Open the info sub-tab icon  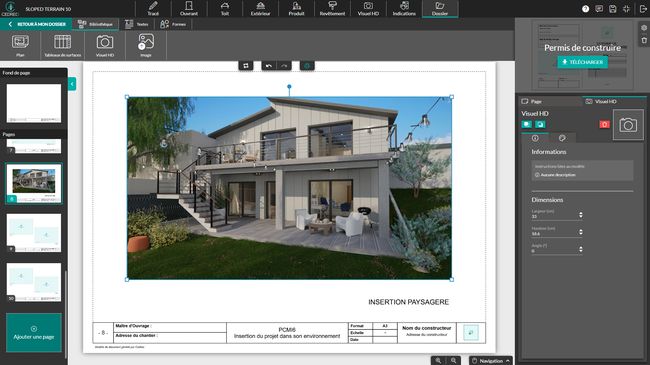(535, 138)
